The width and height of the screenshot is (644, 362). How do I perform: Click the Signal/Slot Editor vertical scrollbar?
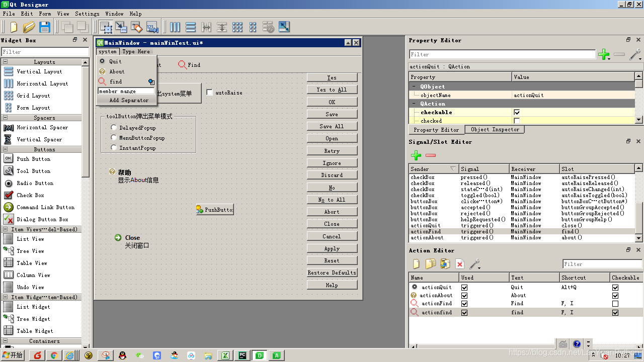[639, 203]
